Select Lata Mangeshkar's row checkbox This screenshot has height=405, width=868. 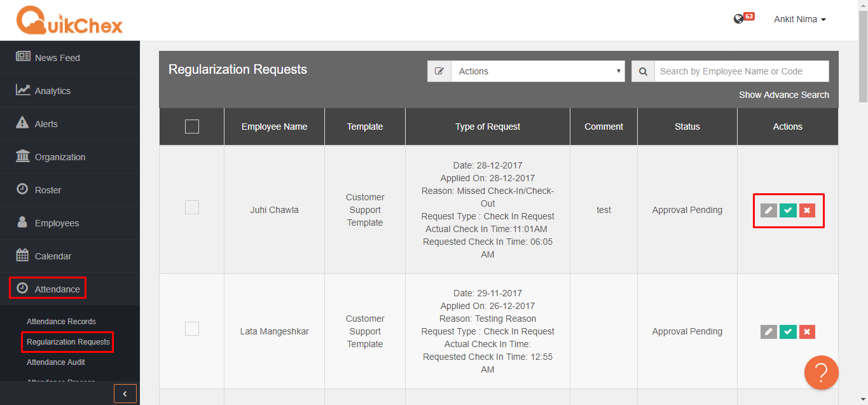[191, 328]
